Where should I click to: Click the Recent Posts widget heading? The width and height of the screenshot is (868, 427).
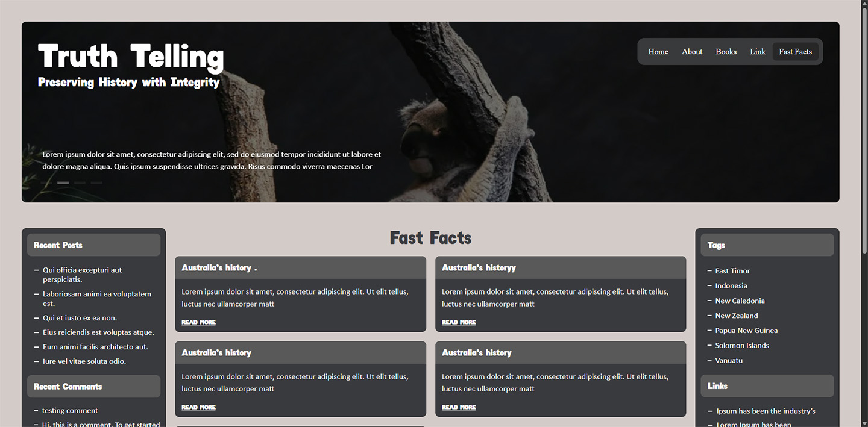point(93,245)
